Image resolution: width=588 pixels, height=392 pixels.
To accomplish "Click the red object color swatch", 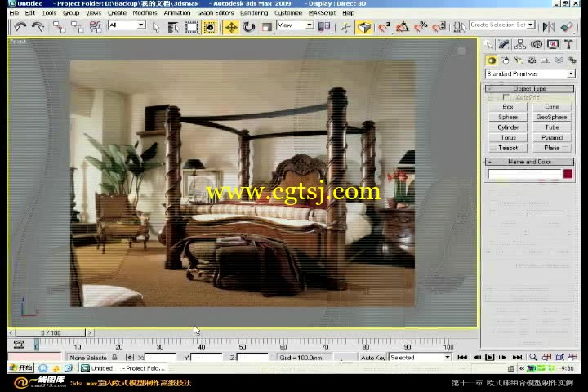I will coord(568,174).
